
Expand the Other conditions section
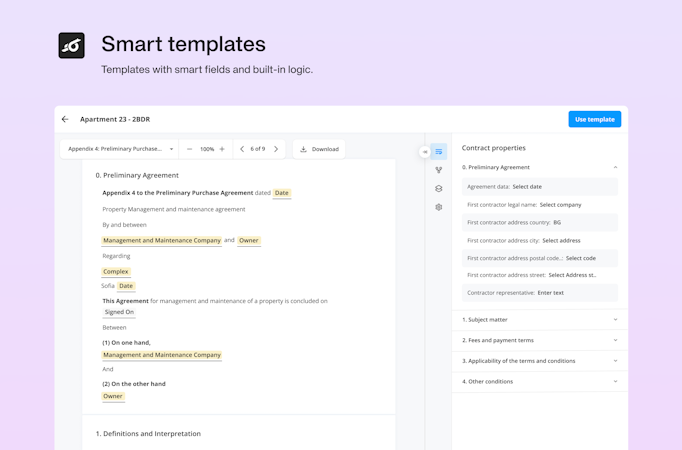[615, 382]
